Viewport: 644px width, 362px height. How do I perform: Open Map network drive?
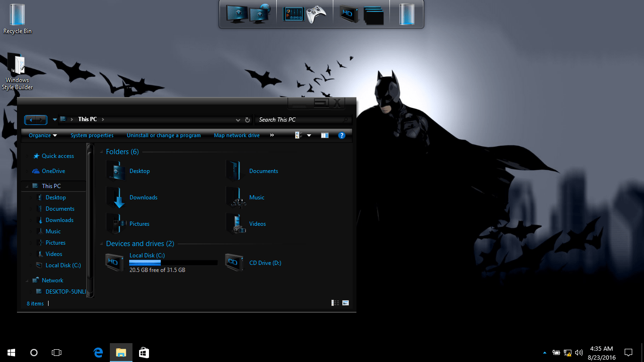coord(237,135)
